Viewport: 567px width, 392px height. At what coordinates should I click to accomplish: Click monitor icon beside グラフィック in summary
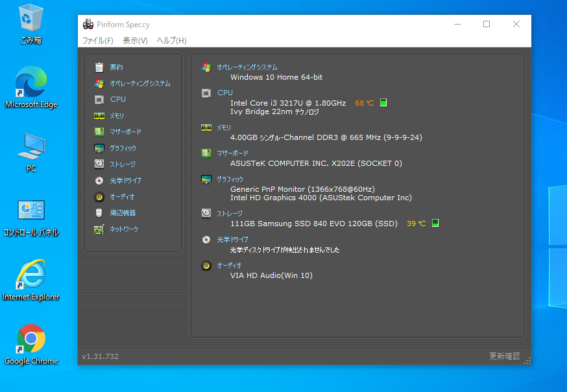(206, 179)
